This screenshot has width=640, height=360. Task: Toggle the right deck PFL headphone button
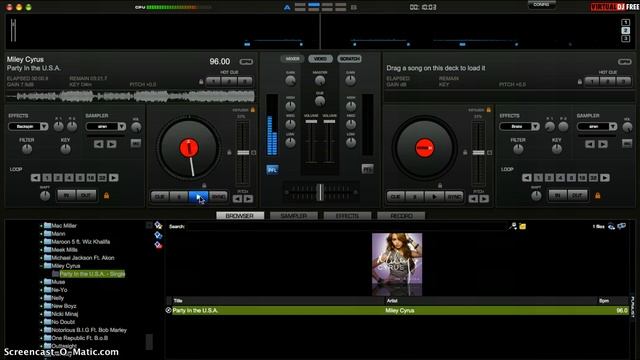[x=367, y=169]
